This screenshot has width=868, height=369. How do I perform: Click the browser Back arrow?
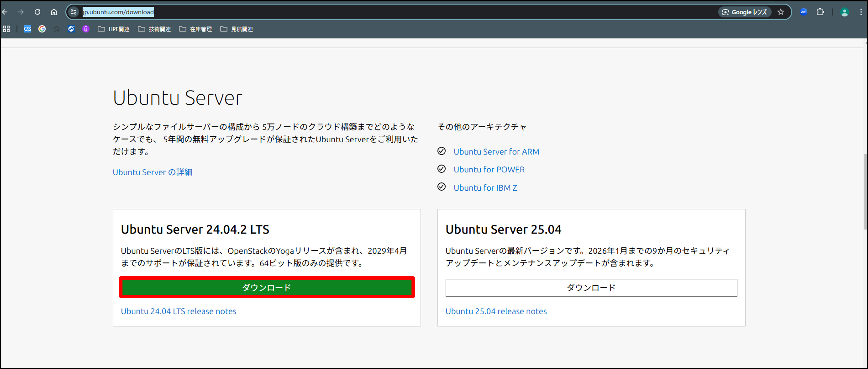(x=5, y=12)
